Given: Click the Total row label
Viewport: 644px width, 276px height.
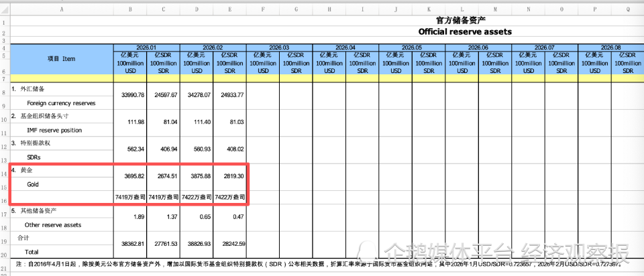Looking at the screenshot, I should [32, 251].
